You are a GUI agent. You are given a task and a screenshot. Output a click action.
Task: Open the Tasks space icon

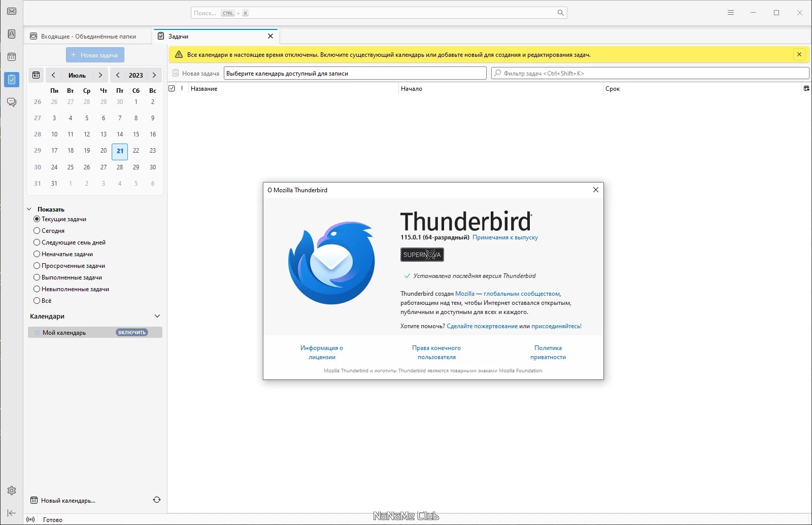click(12, 80)
